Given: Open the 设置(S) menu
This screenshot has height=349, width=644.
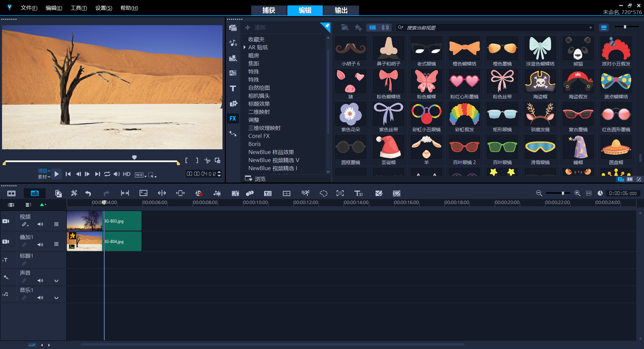Looking at the screenshot, I should (104, 8).
